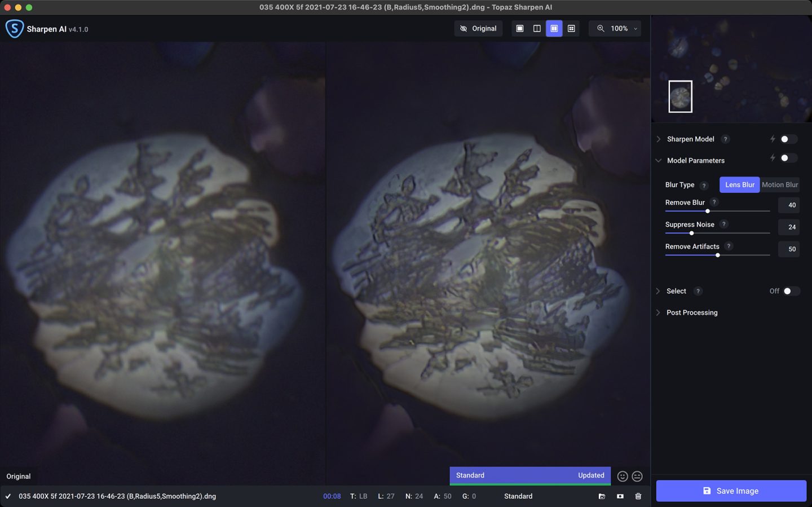Toggle the Model Parameters auto switch

[x=788, y=158]
